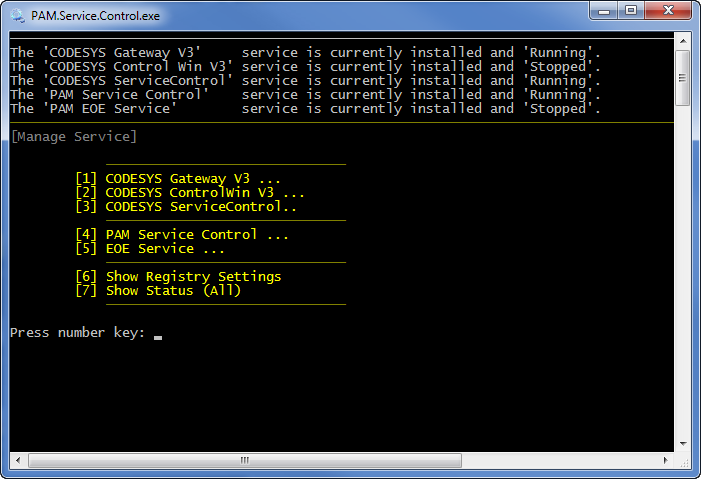Click the PAM.Service.Control.exe title bar icon
Image resolution: width=701 pixels, height=479 pixels.
click(17, 16)
